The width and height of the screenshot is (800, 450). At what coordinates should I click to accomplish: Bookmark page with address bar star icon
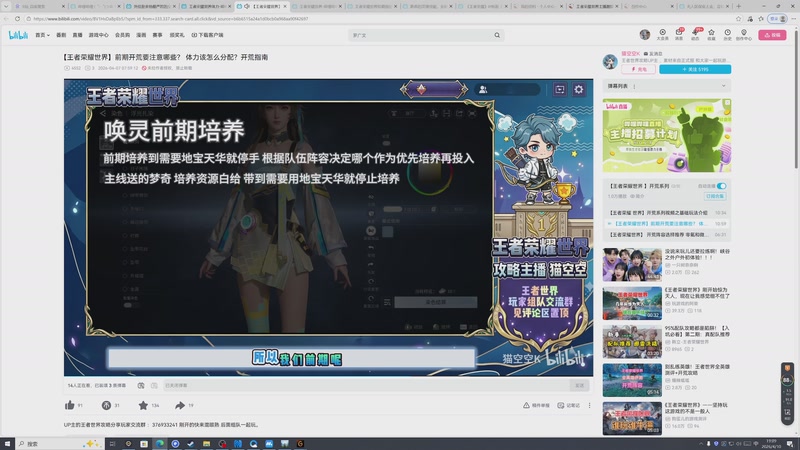pyautogui.click(x=738, y=19)
